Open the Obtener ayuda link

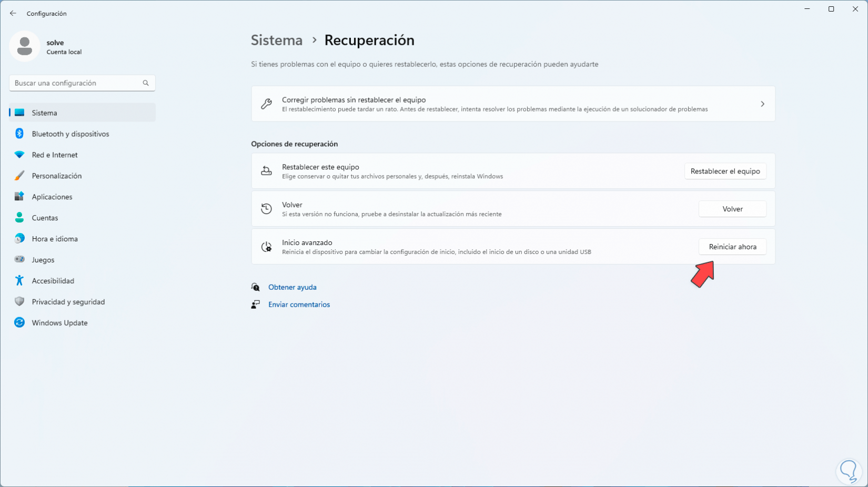(292, 287)
